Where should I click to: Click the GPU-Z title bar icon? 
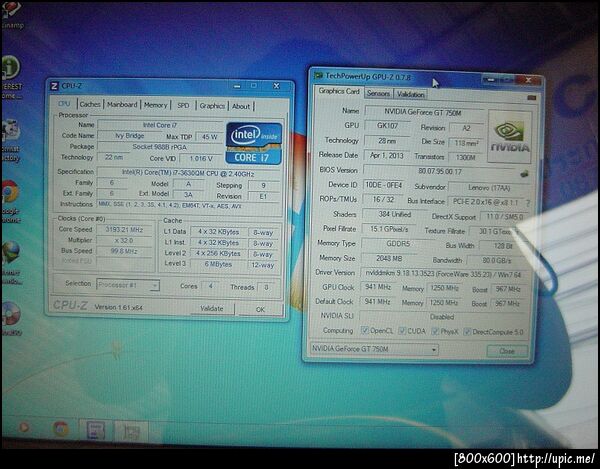tap(318, 75)
